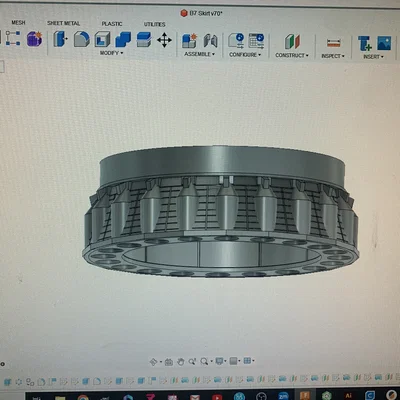Image resolution: width=400 pixels, height=400 pixels.
Task: Open Adobe Illustrator from the taskbar
Action: click(348, 396)
